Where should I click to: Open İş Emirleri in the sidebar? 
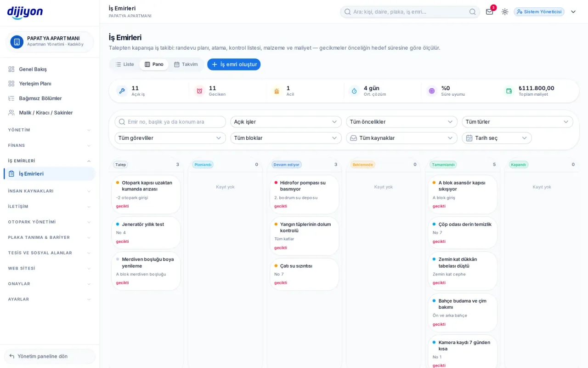tap(50, 174)
